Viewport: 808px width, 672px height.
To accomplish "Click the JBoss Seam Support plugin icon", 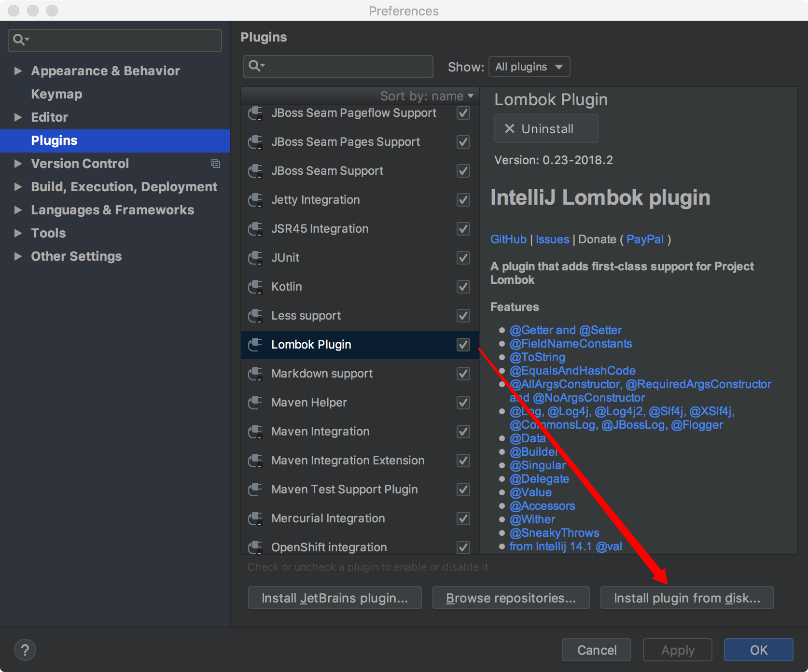I will pos(255,171).
